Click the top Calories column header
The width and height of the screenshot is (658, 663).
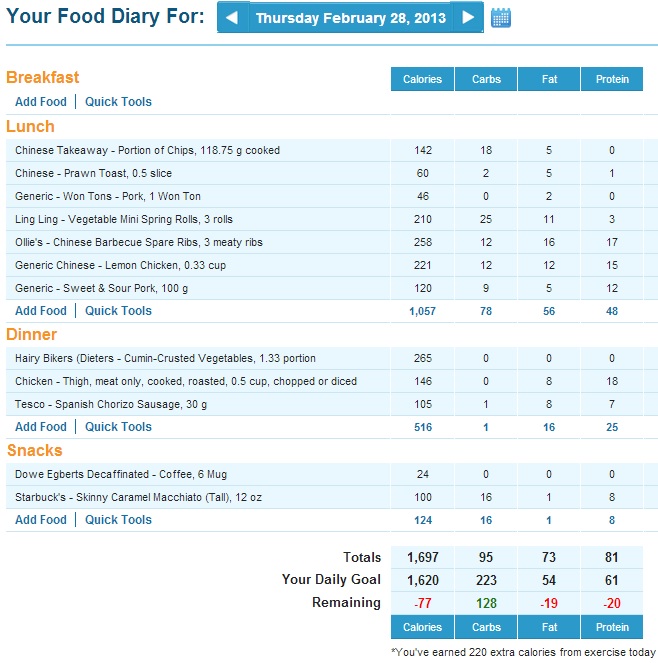click(x=422, y=80)
